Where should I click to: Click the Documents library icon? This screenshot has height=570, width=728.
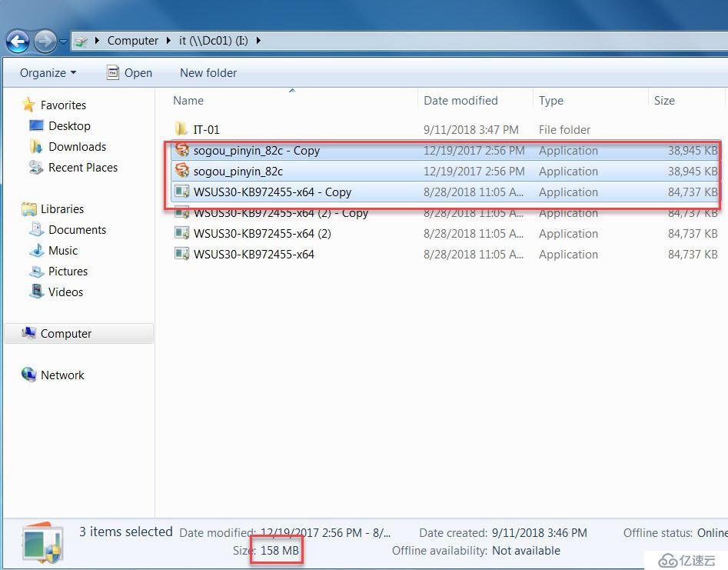point(37,229)
